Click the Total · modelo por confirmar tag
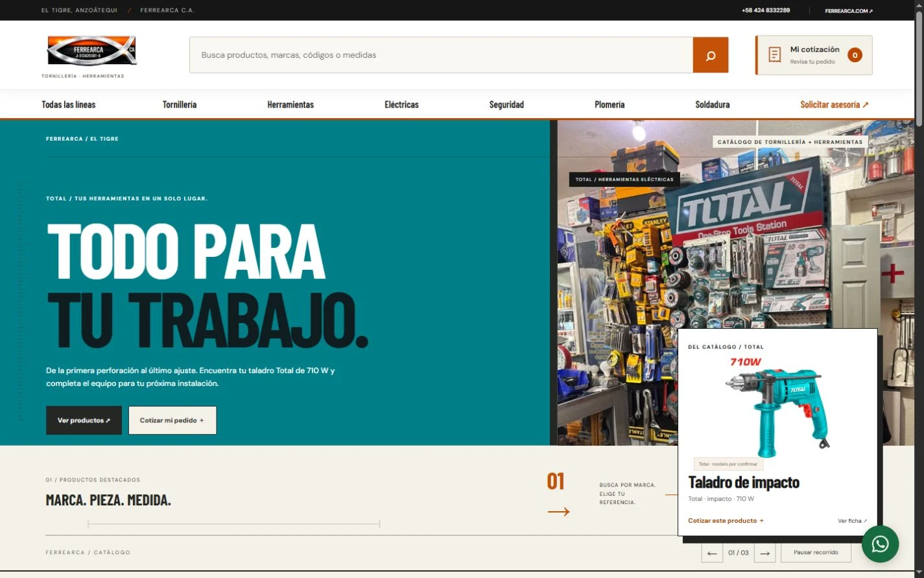Viewport: 924px width, 578px height. pyautogui.click(x=728, y=464)
